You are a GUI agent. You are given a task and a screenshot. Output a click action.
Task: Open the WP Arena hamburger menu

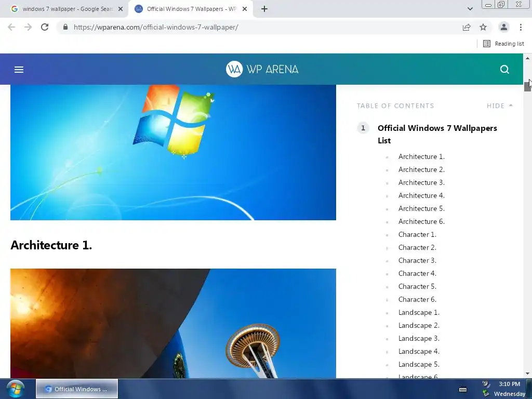pos(19,70)
